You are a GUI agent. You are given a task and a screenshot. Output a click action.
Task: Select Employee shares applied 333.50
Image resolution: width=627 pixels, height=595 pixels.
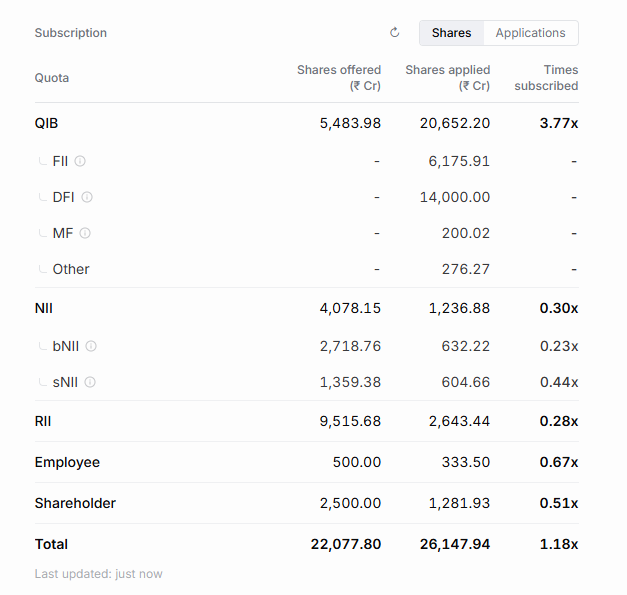tap(466, 462)
